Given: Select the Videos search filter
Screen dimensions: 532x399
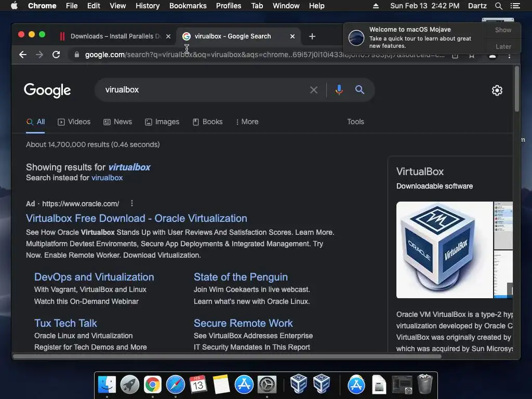Looking at the screenshot, I should [x=74, y=122].
